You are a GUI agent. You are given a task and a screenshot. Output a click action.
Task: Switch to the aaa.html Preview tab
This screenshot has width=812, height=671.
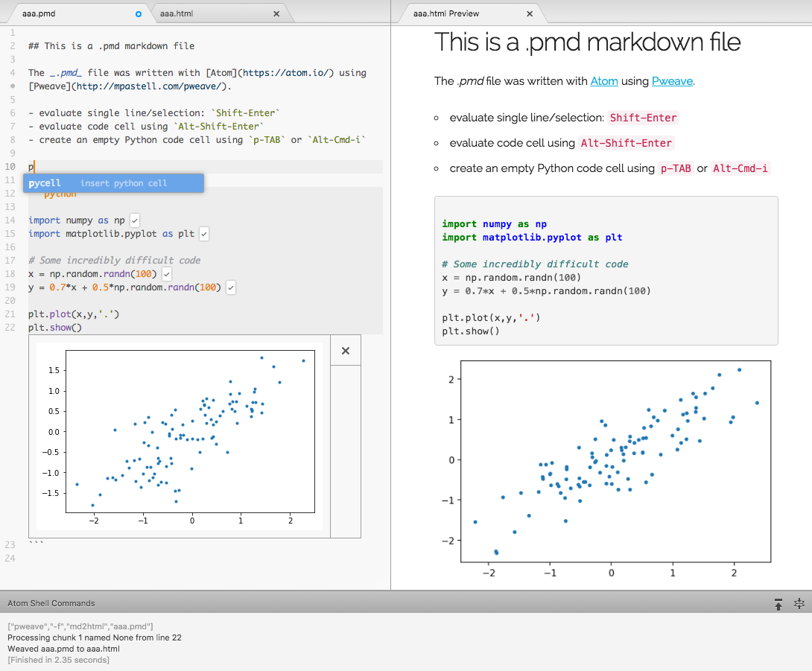tap(447, 13)
